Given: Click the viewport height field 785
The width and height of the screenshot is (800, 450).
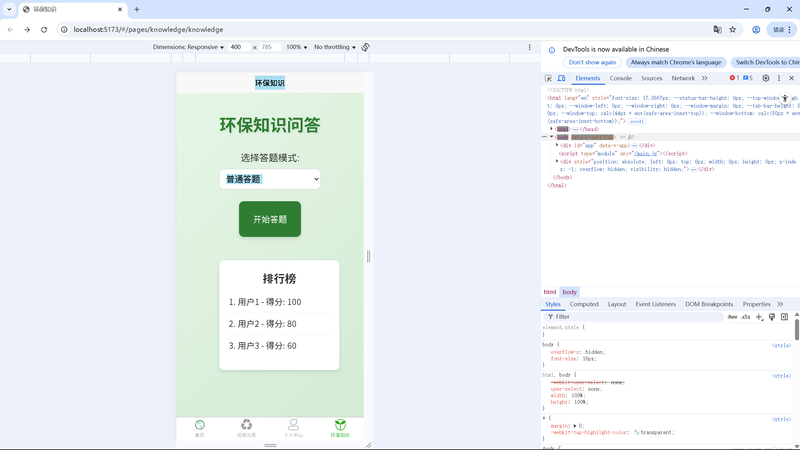Looking at the screenshot, I should [270, 47].
